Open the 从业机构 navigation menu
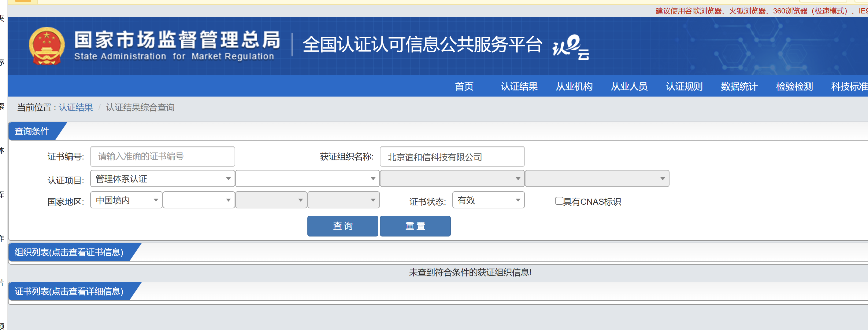 click(x=574, y=86)
